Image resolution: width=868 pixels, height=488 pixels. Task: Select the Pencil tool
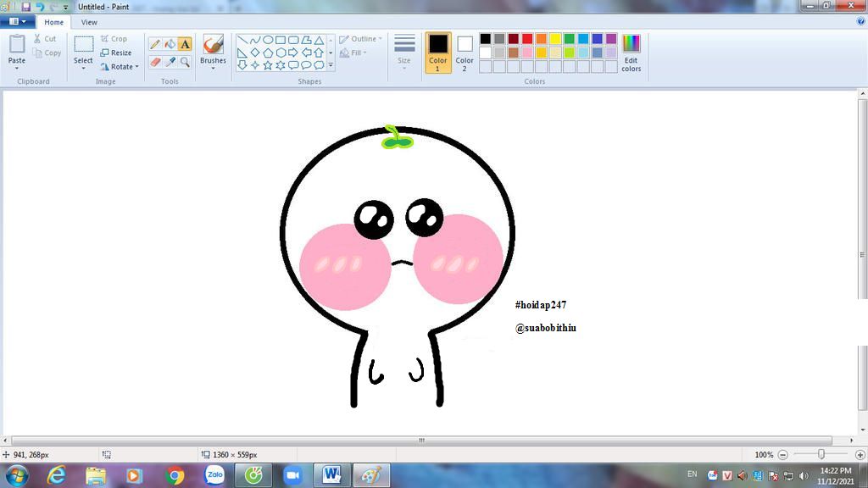155,44
